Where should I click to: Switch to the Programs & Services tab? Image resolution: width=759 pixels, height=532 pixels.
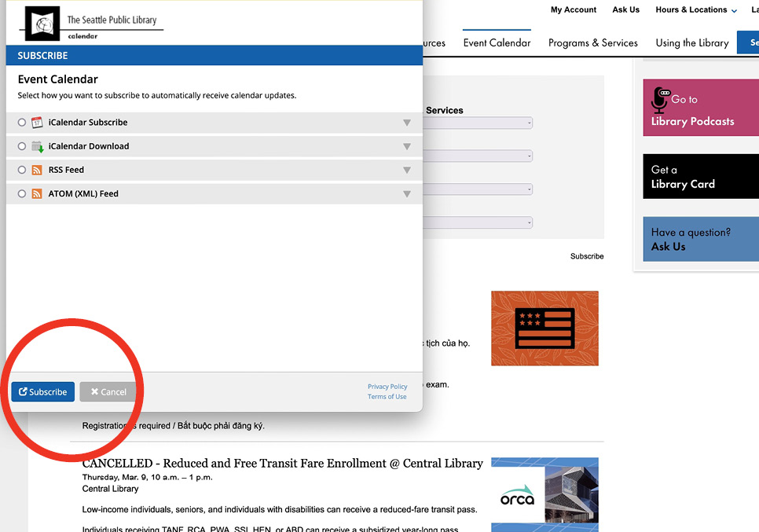(592, 42)
